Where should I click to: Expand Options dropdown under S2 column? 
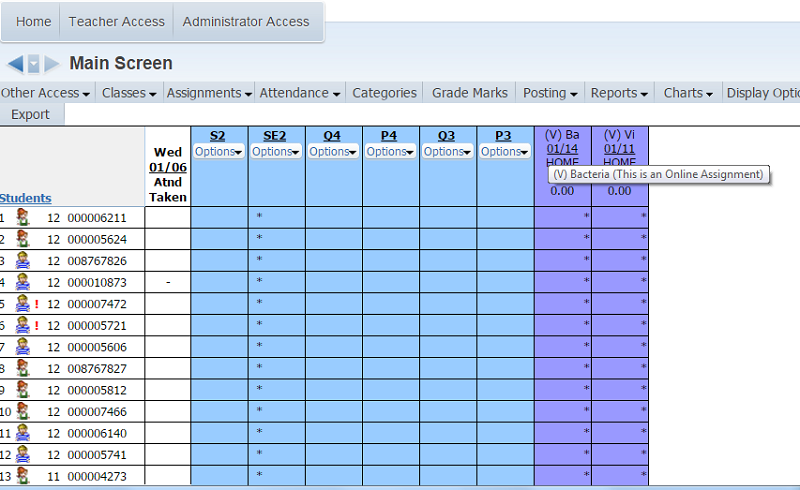pos(218,152)
